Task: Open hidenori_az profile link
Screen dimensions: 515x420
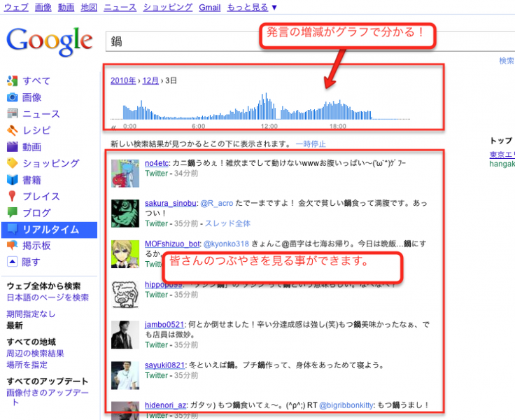Action: pos(166,405)
